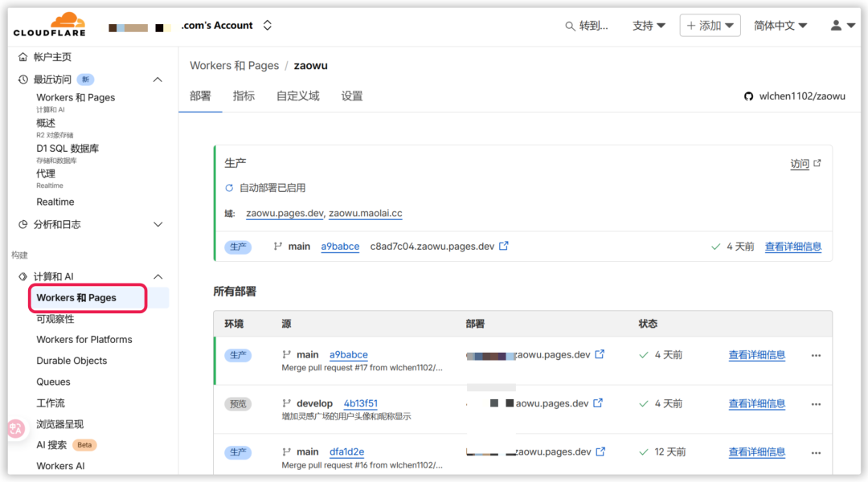Click 查看详细信息 in production card
Screen dimensions: 868x482
coord(792,247)
